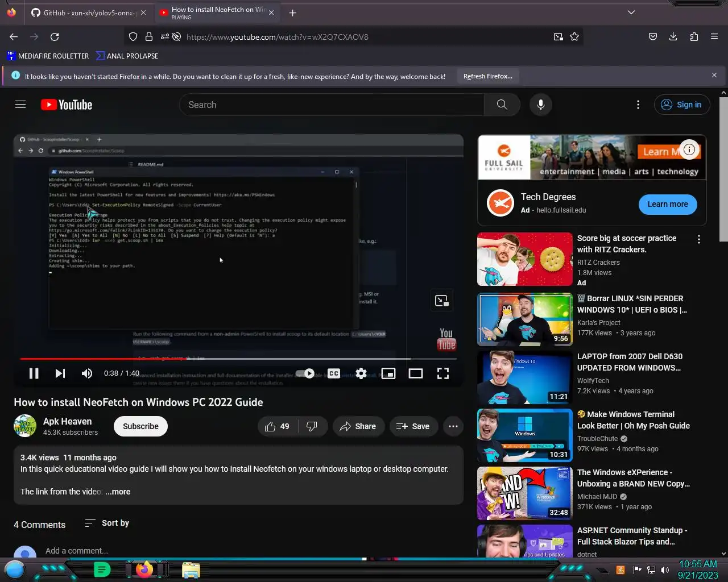Bookmark this page with star icon
Image resolution: width=728 pixels, height=582 pixels.
pyautogui.click(x=574, y=36)
